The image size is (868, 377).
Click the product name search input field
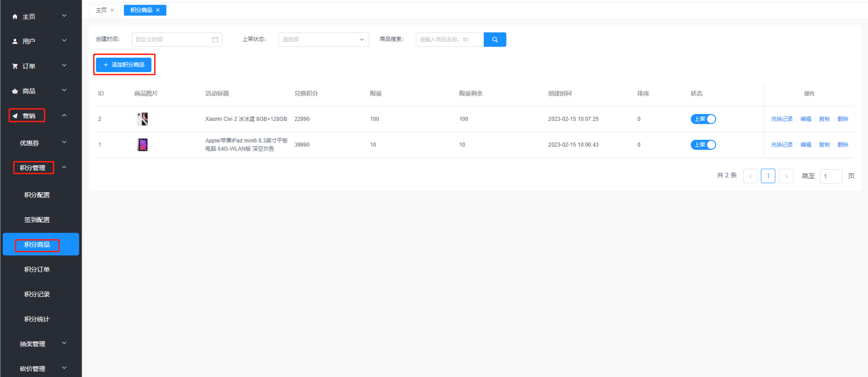pos(449,40)
